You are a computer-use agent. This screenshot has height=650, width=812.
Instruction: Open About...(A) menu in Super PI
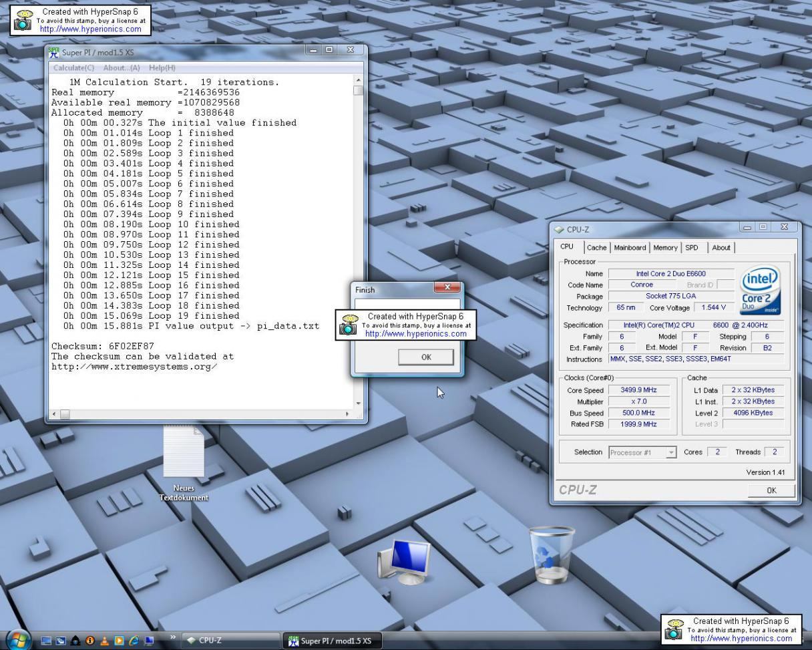pos(122,68)
